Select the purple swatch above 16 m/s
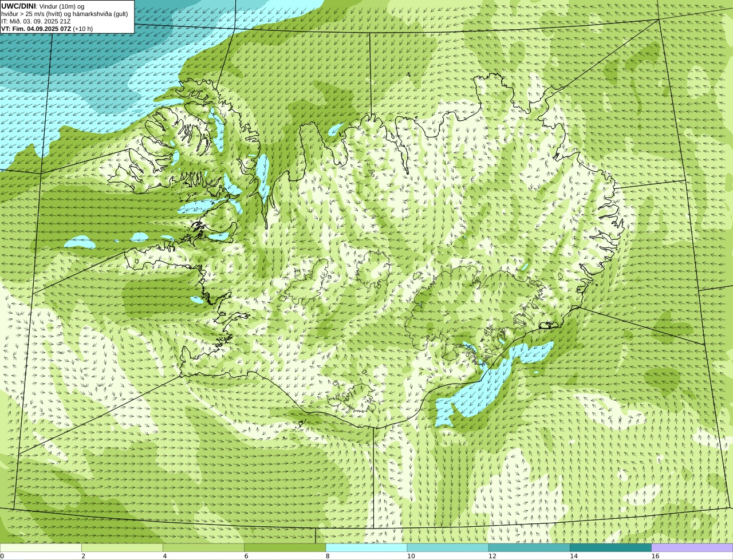 (692, 547)
